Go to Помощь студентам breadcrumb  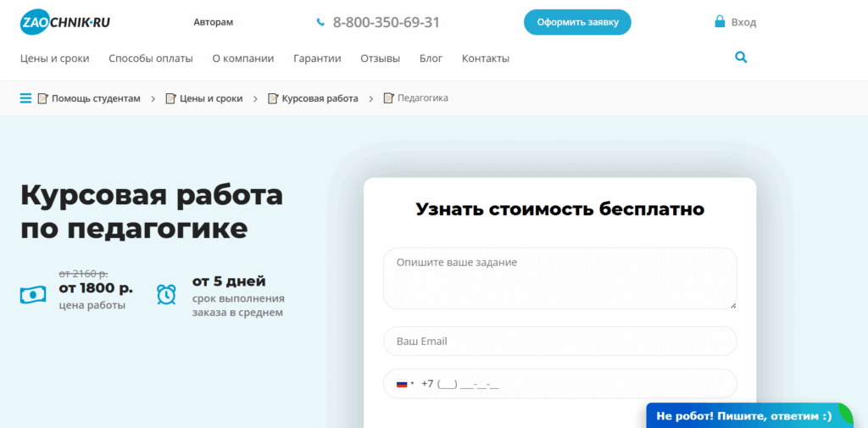coord(97,98)
